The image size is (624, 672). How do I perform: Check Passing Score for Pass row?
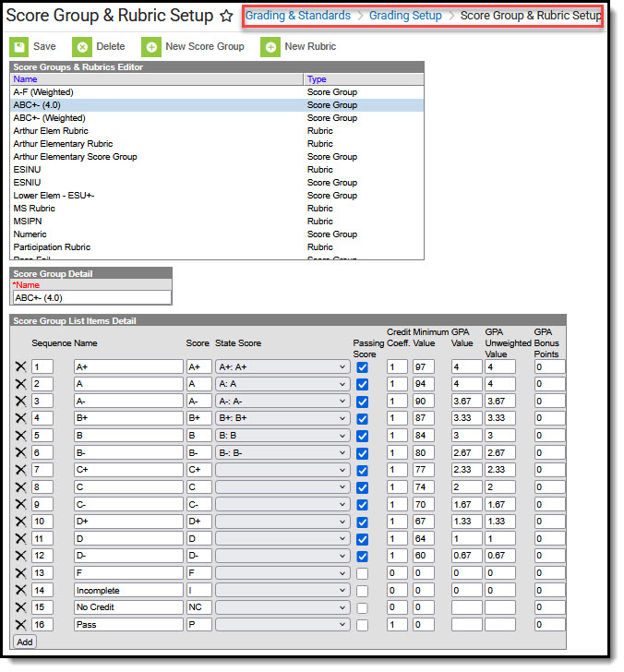(362, 625)
